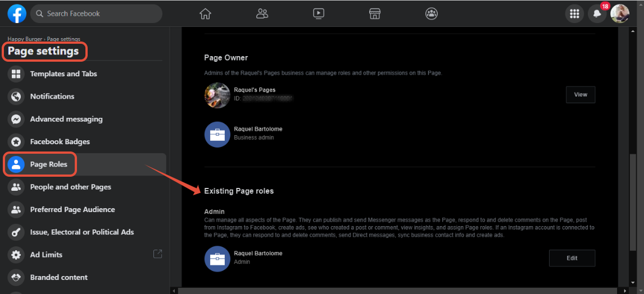The width and height of the screenshot is (644, 294).
Task: Click the Facebook Badges star icon
Action: [16, 141]
